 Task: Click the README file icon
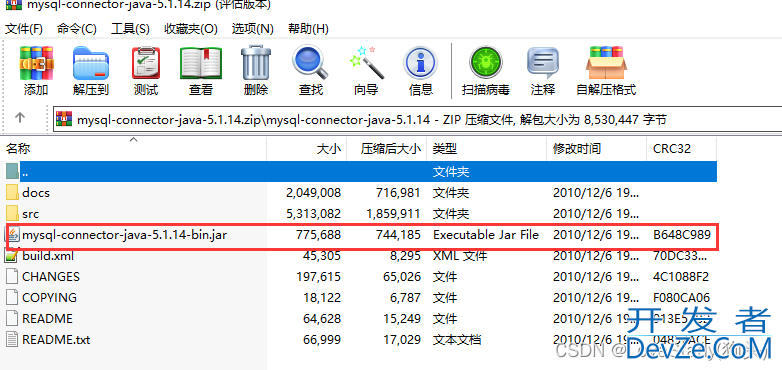pyautogui.click(x=12, y=319)
